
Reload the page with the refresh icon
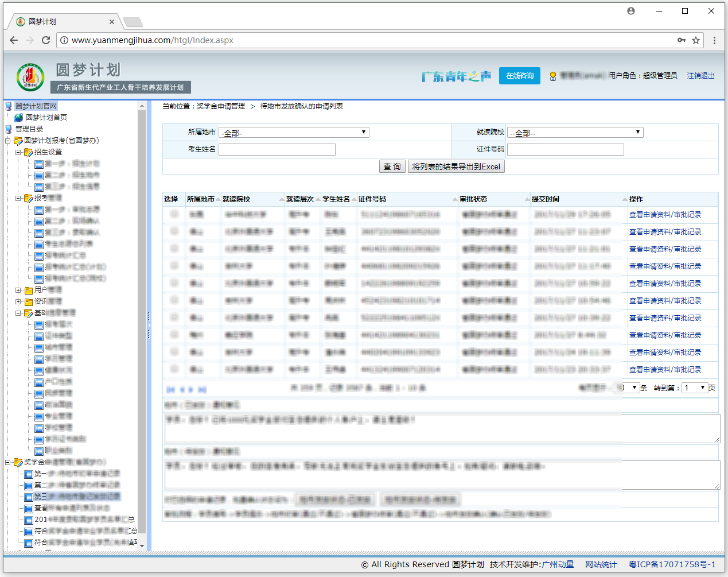click(x=46, y=40)
